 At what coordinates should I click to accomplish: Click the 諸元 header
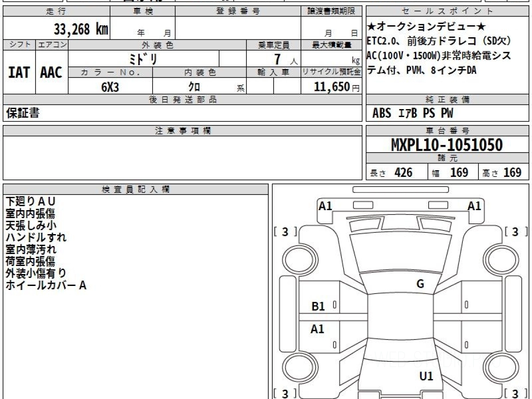447,158
